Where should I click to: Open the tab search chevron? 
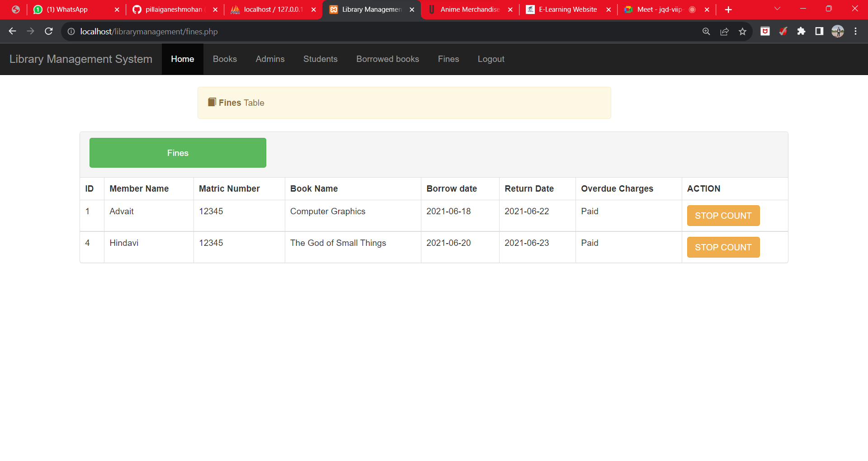tap(777, 8)
